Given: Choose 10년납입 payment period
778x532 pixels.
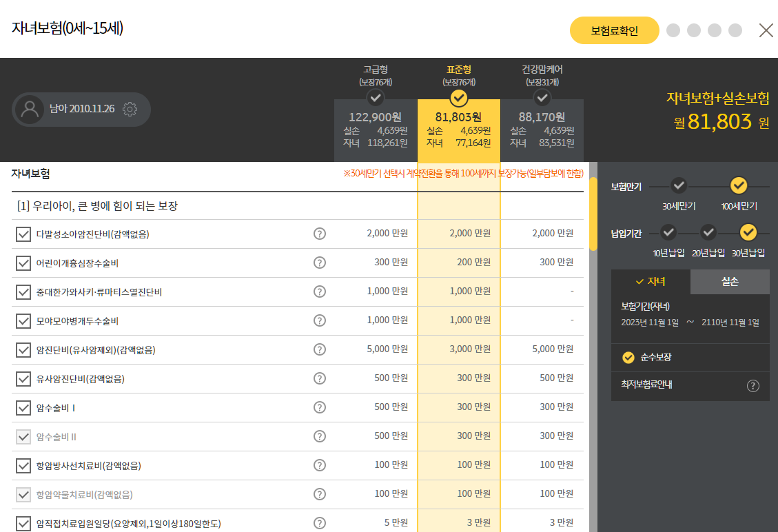Looking at the screenshot, I should point(668,232).
